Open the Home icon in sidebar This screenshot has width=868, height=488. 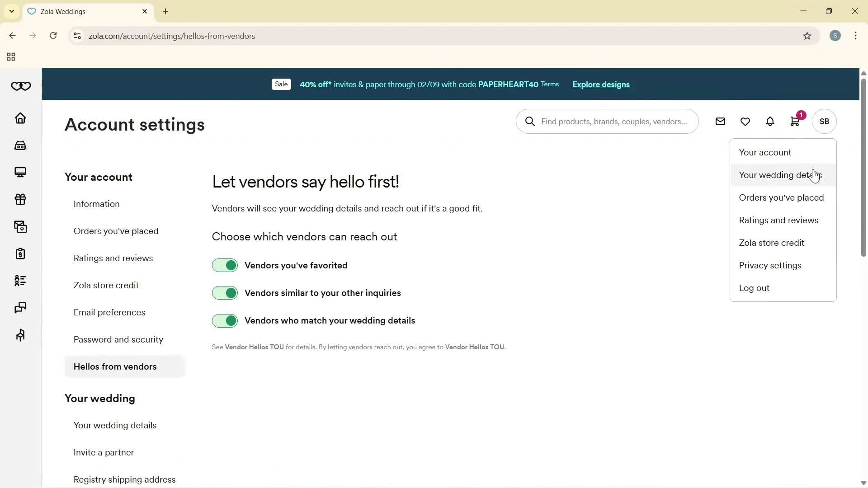coord(20,118)
